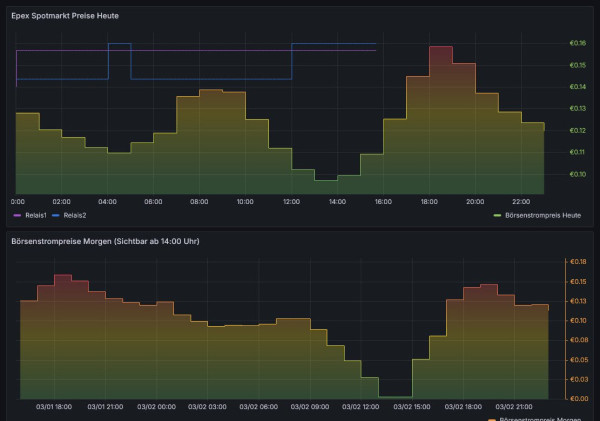The width and height of the screenshot is (600, 421).
Task: Click the 18:00 x-axis label in top chart
Action: (x=429, y=201)
